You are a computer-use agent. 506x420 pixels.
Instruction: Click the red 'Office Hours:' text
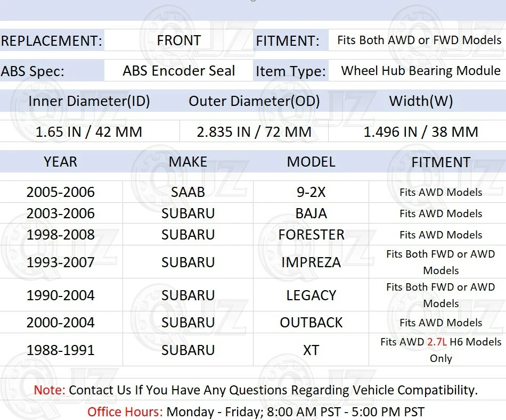[125, 411]
